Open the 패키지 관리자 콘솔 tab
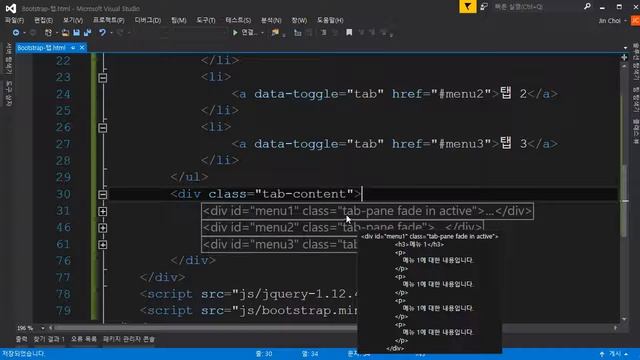640x360 pixels. [129, 339]
